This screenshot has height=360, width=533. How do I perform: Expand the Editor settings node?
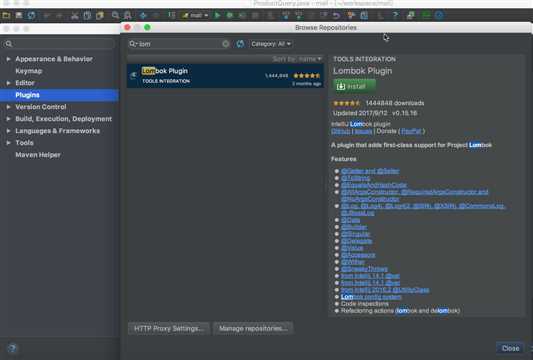pyautogui.click(x=8, y=83)
